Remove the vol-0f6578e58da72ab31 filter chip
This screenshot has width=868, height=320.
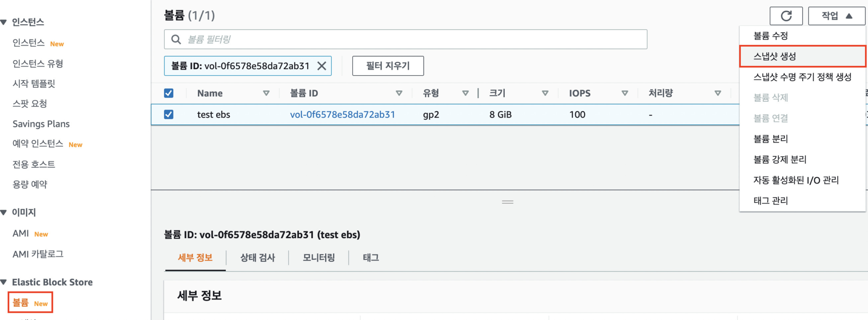point(322,66)
